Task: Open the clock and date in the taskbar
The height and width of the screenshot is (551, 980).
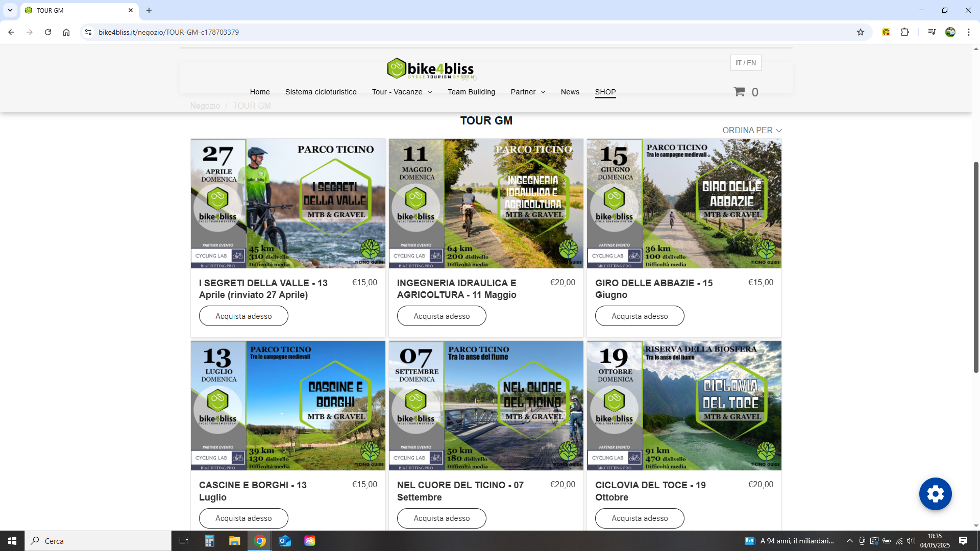Action: click(x=935, y=541)
